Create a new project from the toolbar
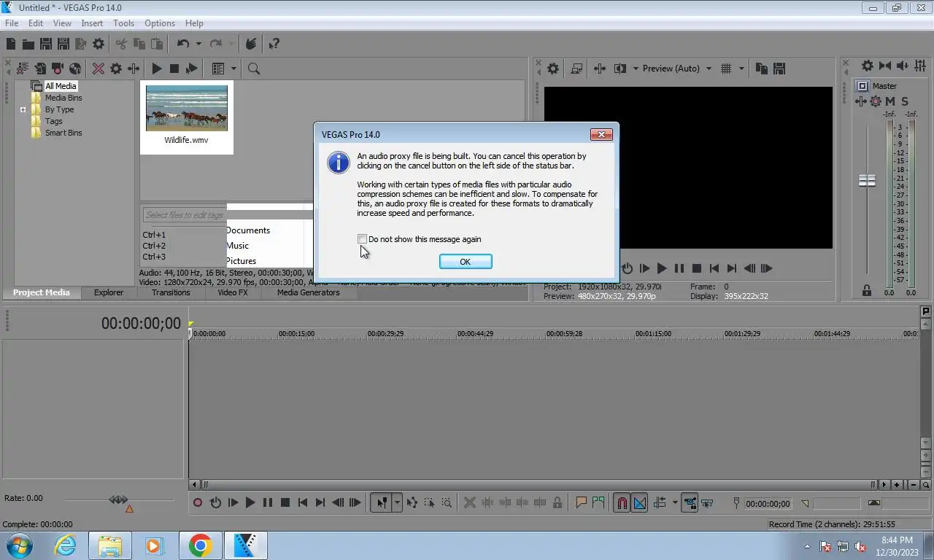The height and width of the screenshot is (560, 934). point(11,44)
